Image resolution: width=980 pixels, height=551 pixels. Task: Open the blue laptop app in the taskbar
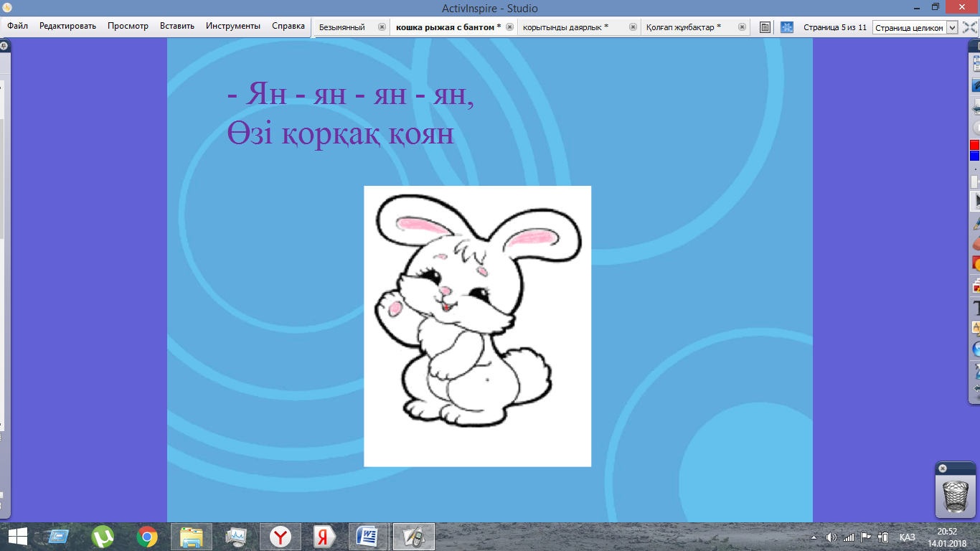58,537
